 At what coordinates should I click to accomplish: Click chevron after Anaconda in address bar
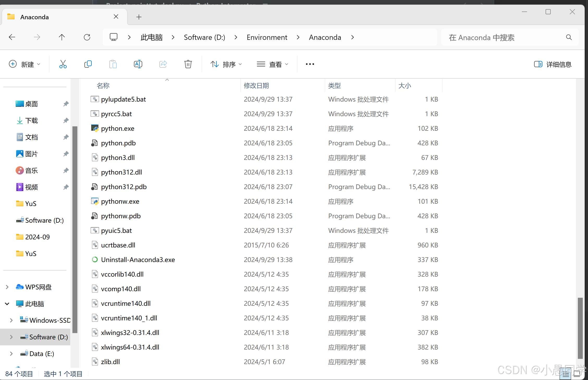[x=352, y=37]
